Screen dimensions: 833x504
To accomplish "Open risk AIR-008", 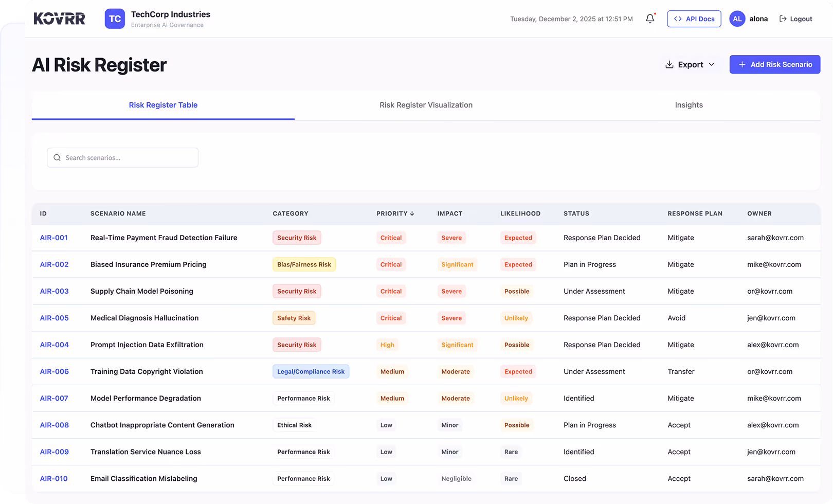I will coord(55,425).
